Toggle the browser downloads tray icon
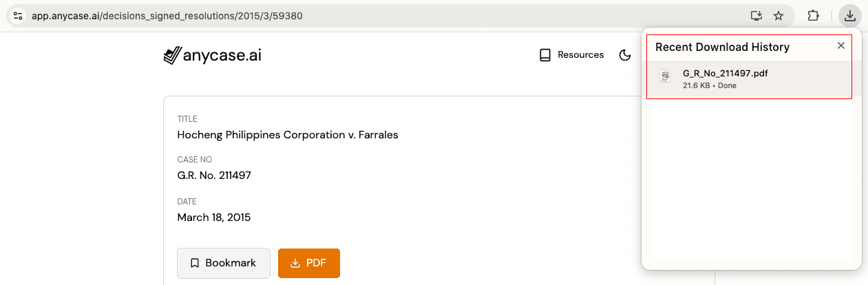The height and width of the screenshot is (285, 868). point(851,15)
